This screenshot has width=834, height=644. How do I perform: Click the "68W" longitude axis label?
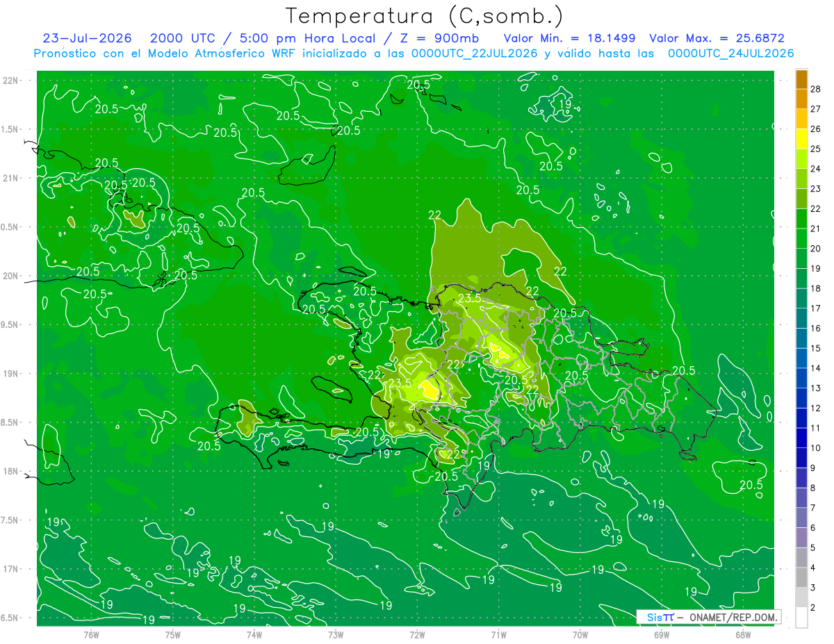click(x=743, y=634)
